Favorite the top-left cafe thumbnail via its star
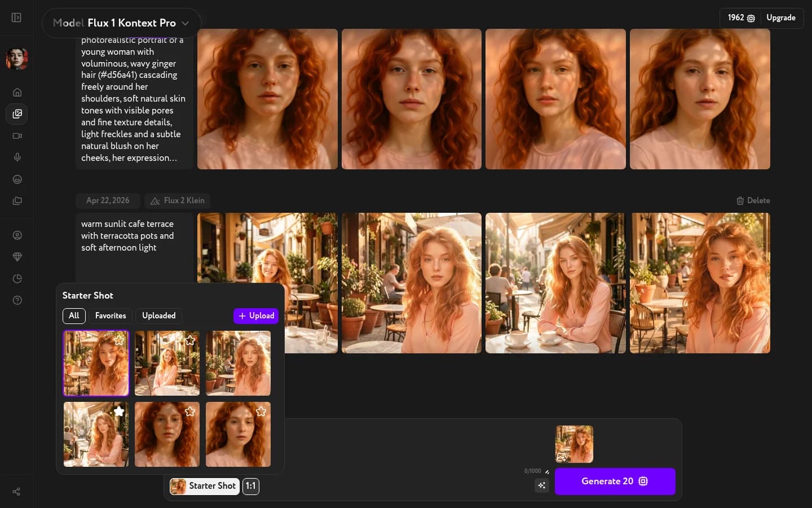The height and width of the screenshot is (508, 812). tap(119, 340)
